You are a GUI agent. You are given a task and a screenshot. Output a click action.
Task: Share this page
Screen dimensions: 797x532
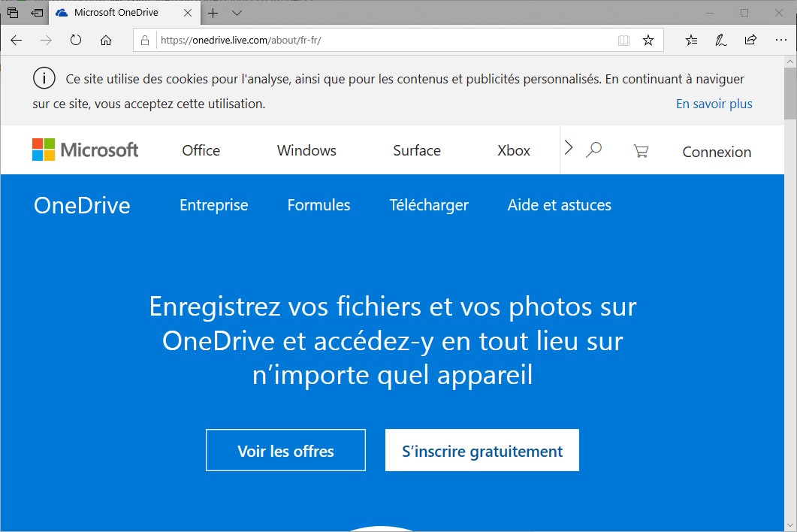point(750,41)
